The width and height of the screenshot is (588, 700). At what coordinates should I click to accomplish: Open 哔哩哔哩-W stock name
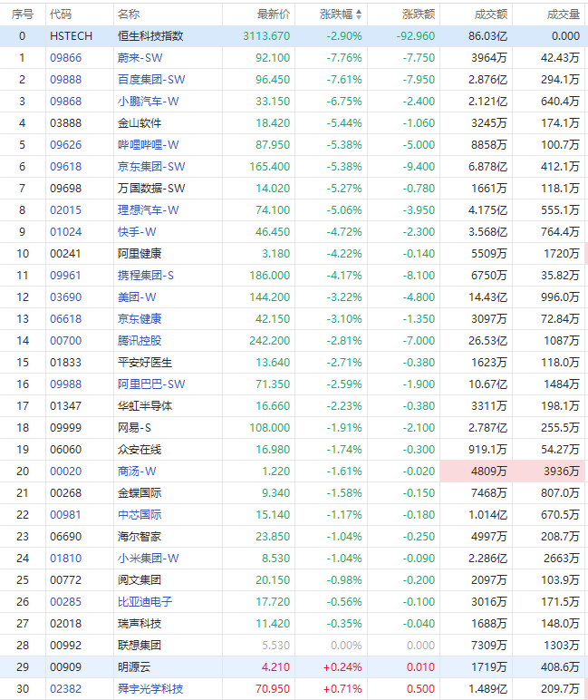(148, 145)
